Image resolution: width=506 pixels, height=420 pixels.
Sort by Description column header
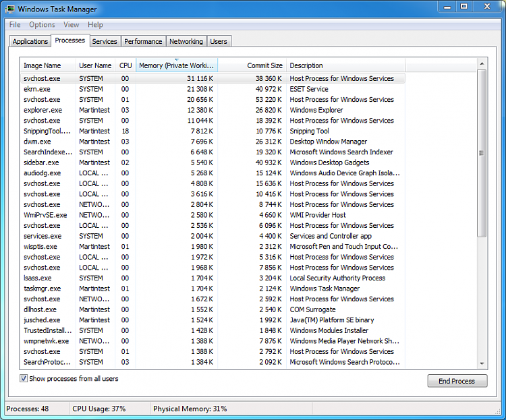click(x=345, y=65)
